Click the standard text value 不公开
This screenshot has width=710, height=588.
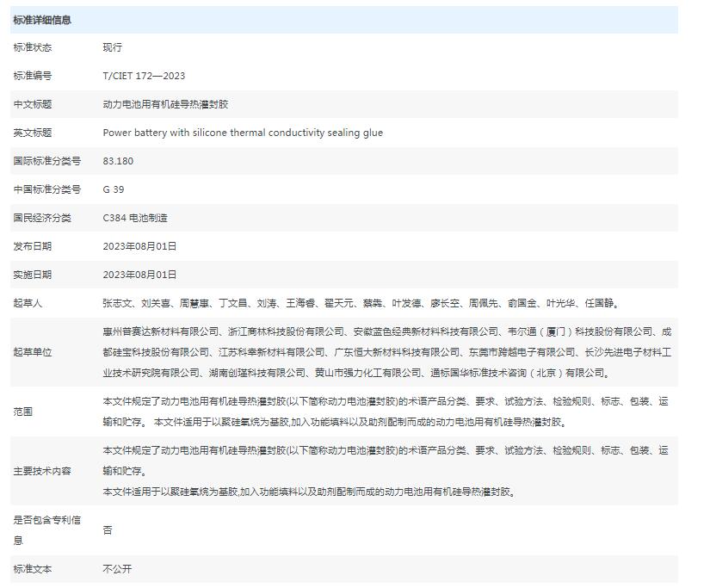point(117,569)
